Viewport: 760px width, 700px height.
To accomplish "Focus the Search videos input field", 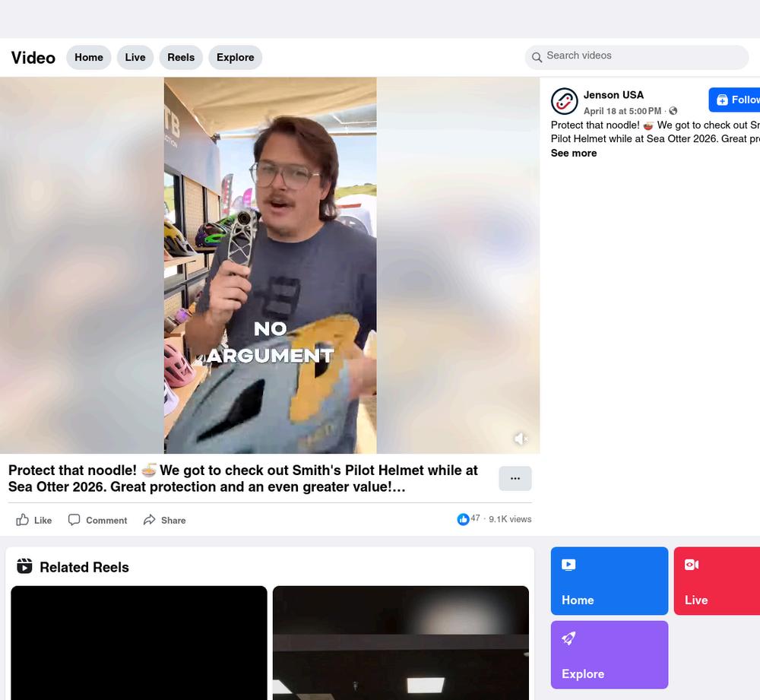I will (x=637, y=57).
